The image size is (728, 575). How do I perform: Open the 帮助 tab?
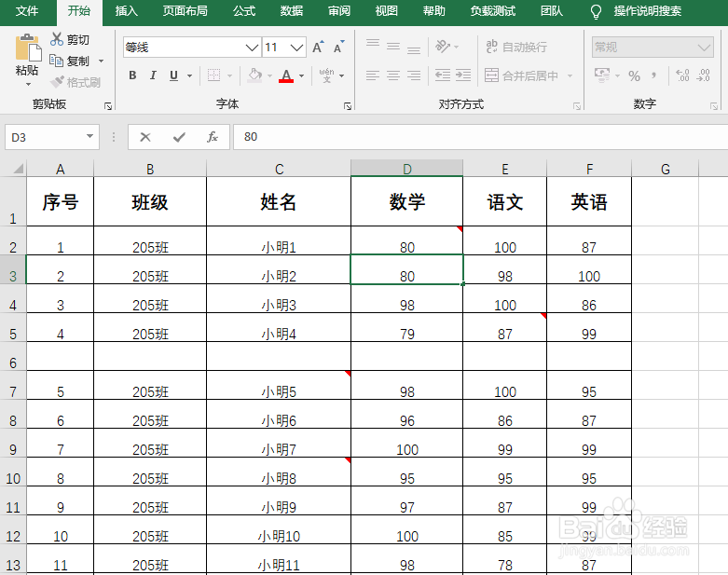point(433,11)
